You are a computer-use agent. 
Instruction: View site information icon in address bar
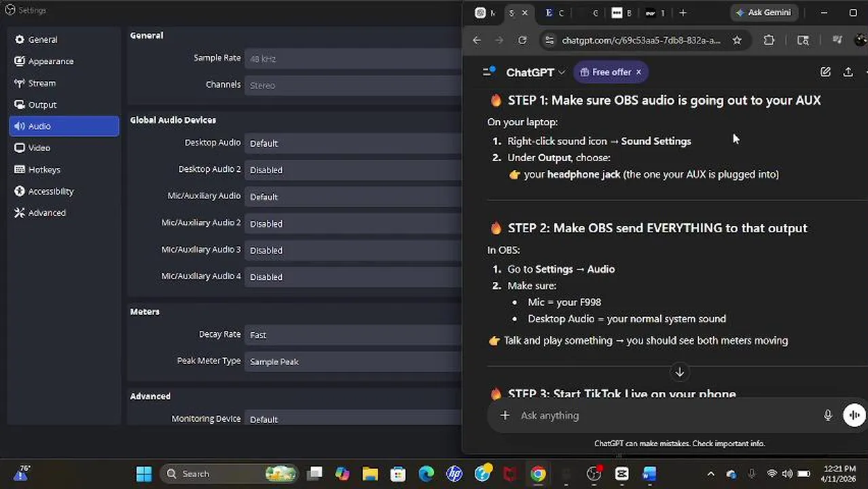pos(549,40)
